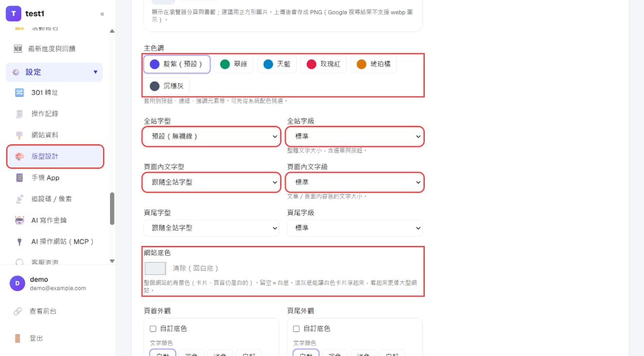Viewport: 644px width, 356px height.
Task: Click the sidebar scrollbar up arrow
Action: point(112,31)
